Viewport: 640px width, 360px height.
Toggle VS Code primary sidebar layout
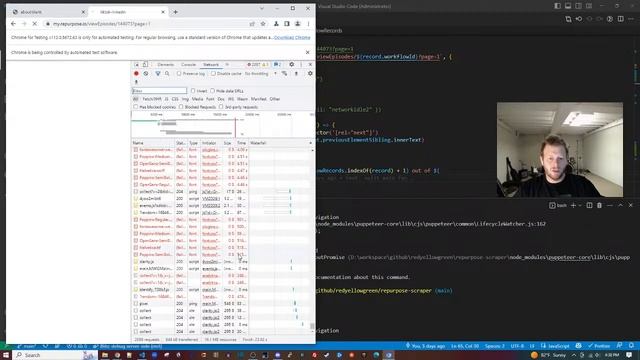(x=558, y=6)
